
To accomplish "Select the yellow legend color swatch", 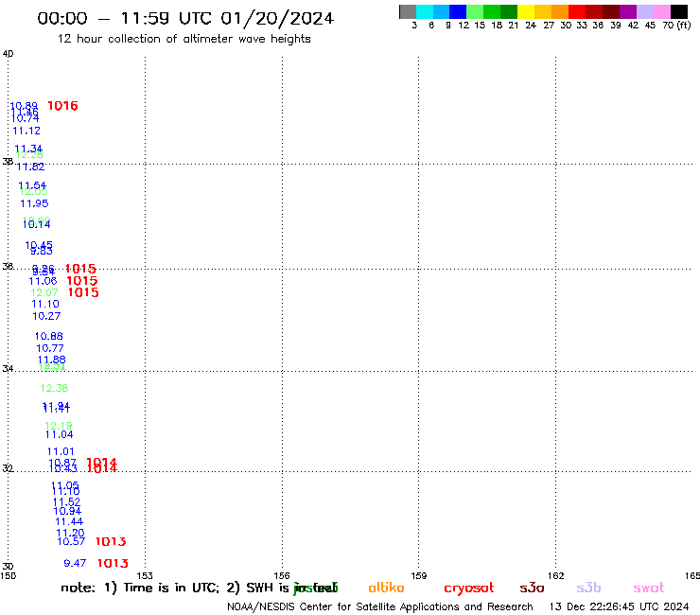I will 526,11.
